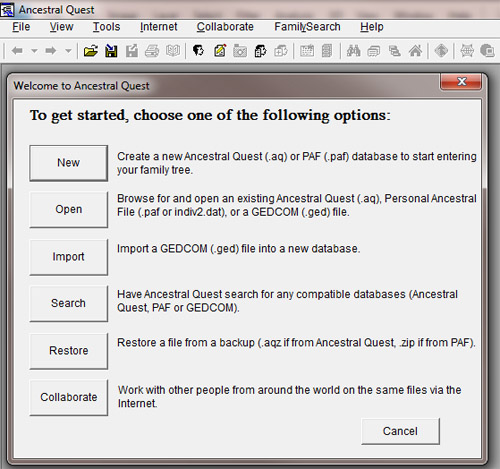Image resolution: width=500 pixels, height=469 pixels.
Task: Click the Search button
Action: click(69, 303)
